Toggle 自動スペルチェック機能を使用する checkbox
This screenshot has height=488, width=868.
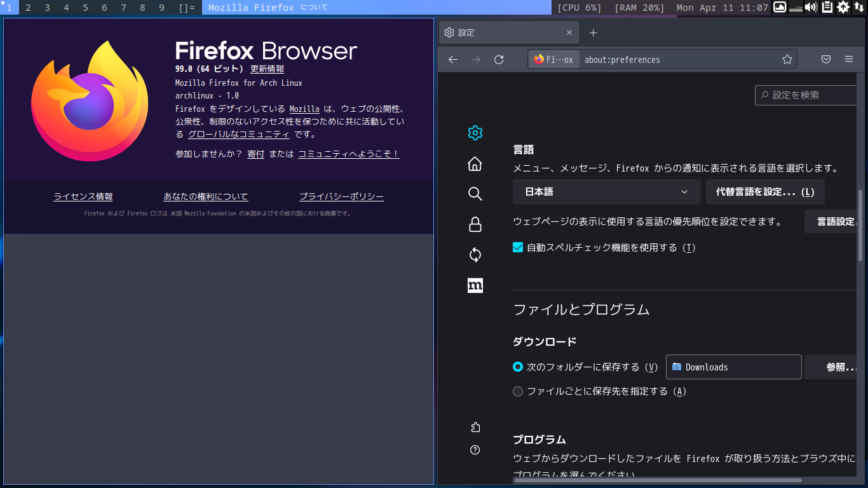coord(518,247)
